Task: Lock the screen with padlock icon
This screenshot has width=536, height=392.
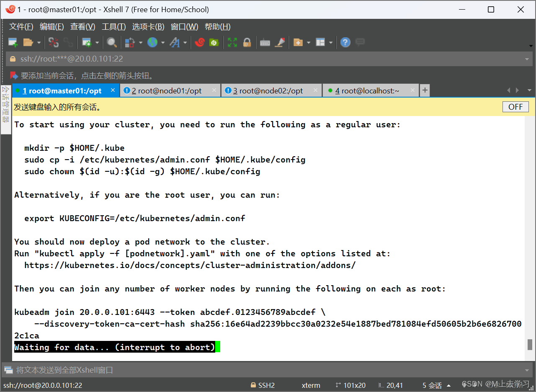Action: [247, 42]
